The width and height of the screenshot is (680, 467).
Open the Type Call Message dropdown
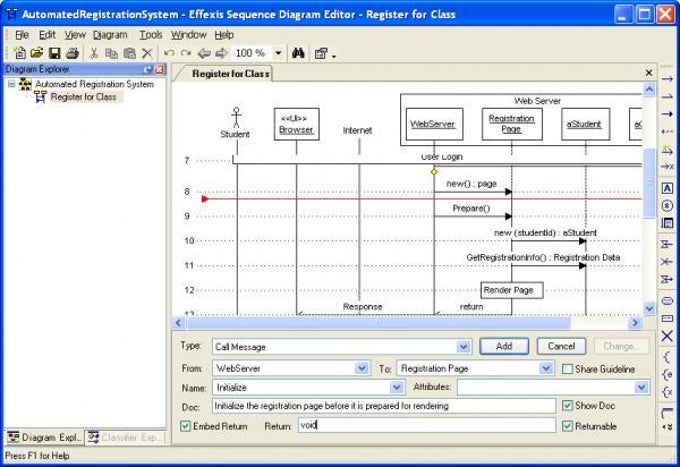pos(463,346)
